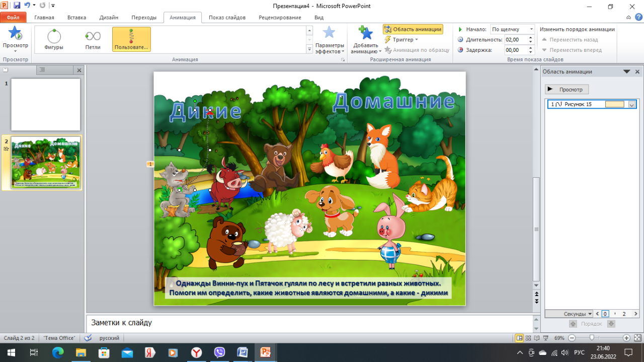
Task: Open the Триггер lightning menu
Action: 401,39
